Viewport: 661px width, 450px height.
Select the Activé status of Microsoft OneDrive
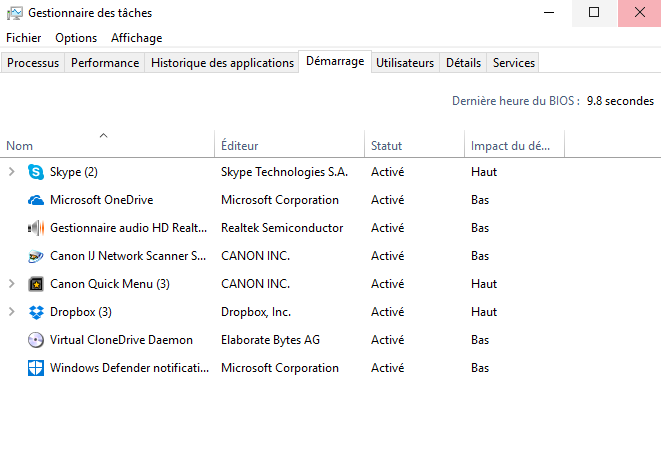(387, 200)
